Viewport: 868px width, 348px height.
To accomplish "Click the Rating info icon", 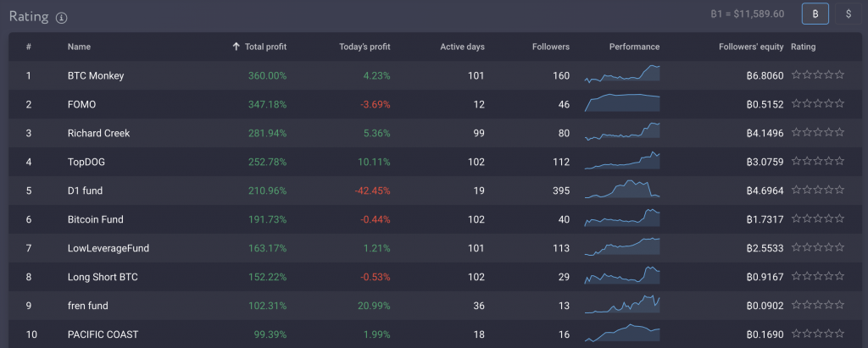I will (x=62, y=18).
